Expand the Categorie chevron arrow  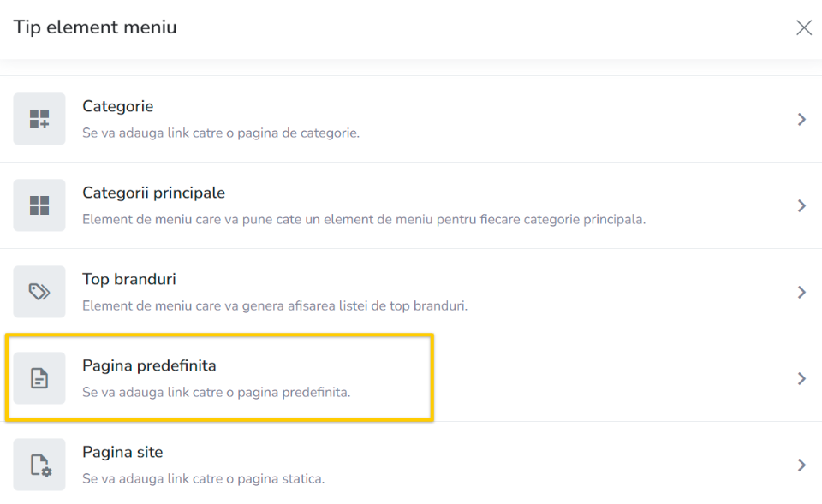(x=801, y=120)
